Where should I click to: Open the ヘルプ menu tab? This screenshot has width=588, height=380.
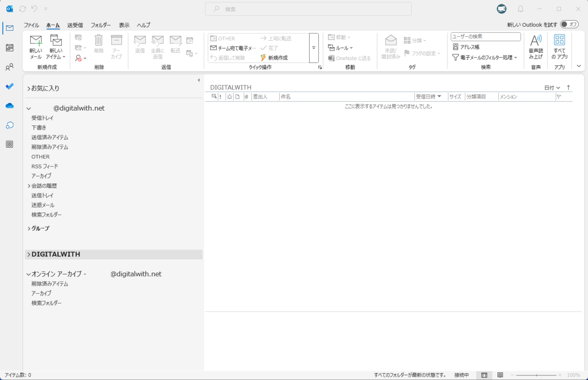(143, 25)
